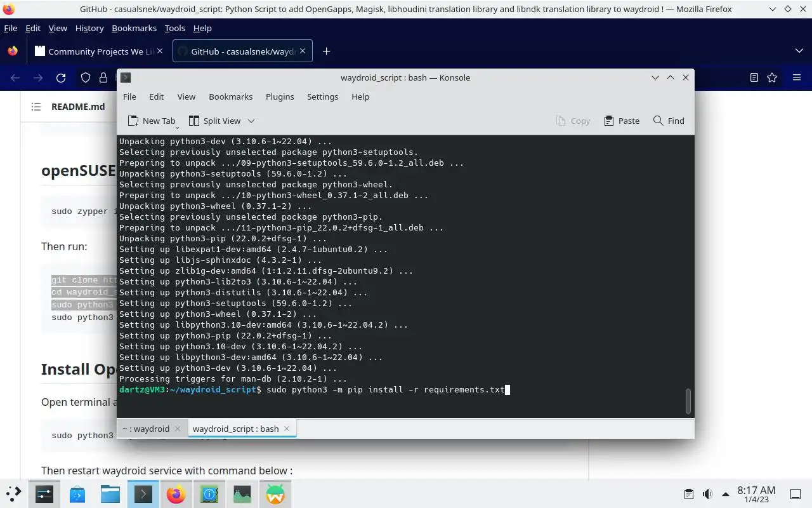Image resolution: width=812 pixels, height=508 pixels.
Task: Open Konsole Plugins menu
Action: click(280, 97)
